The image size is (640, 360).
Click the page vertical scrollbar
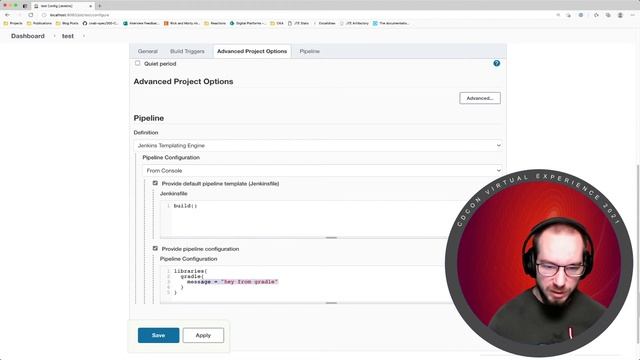coord(638,253)
